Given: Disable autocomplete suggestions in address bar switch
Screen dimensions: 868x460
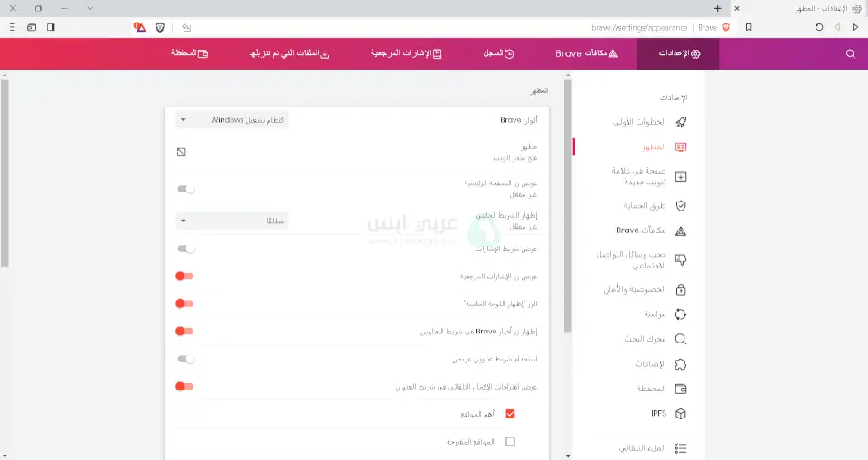Looking at the screenshot, I should (184, 387).
